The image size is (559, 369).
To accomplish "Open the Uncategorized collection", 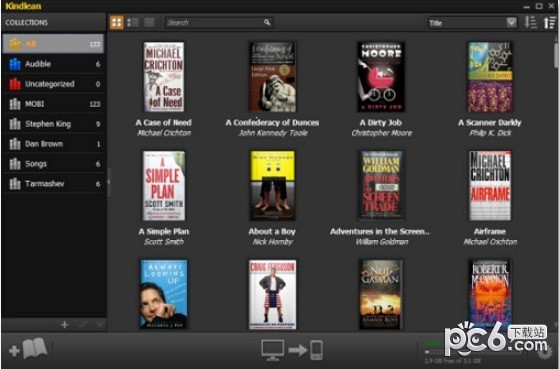I will pyautogui.click(x=53, y=84).
